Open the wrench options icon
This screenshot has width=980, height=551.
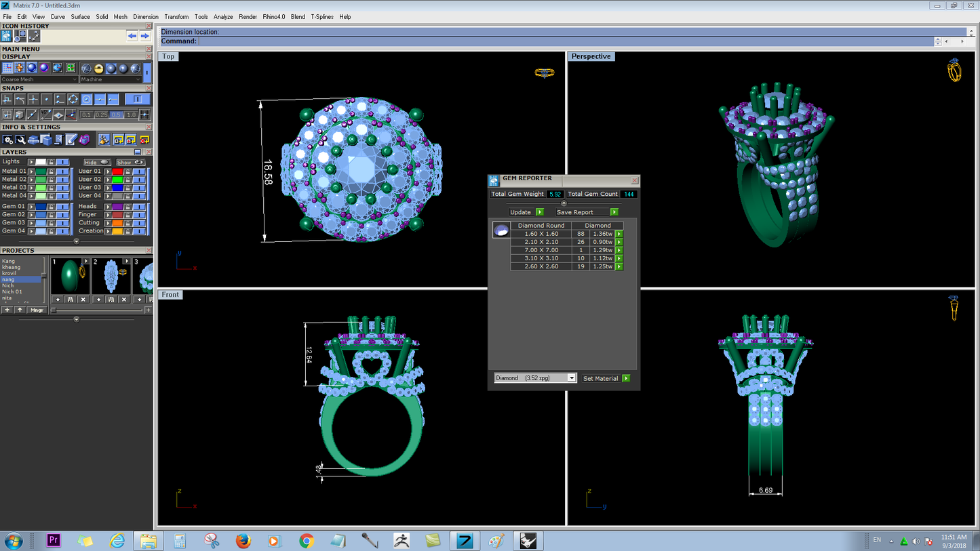point(20,140)
